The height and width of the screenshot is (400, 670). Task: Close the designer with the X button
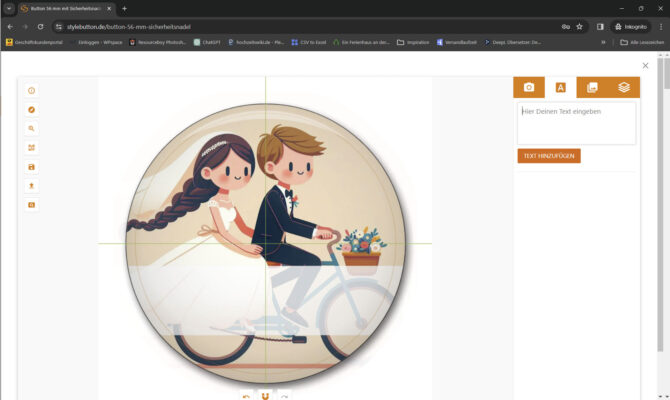point(645,66)
